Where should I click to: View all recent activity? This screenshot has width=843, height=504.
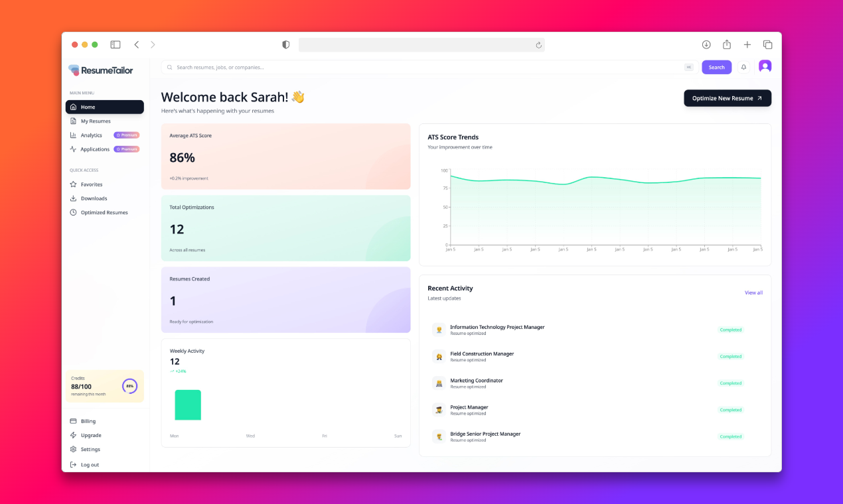pyautogui.click(x=753, y=292)
